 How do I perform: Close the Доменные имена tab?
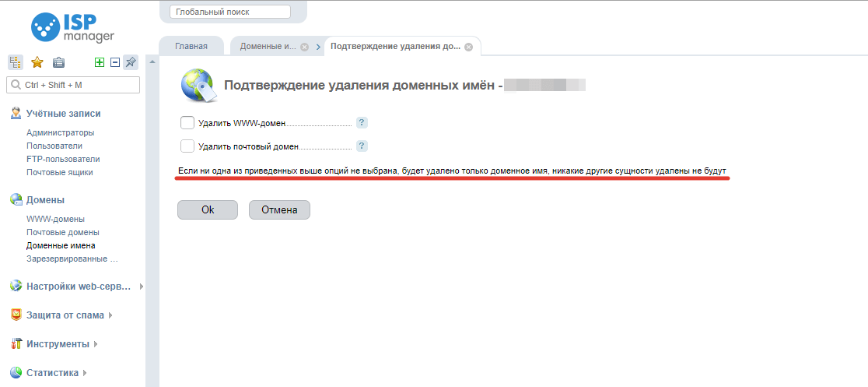304,47
